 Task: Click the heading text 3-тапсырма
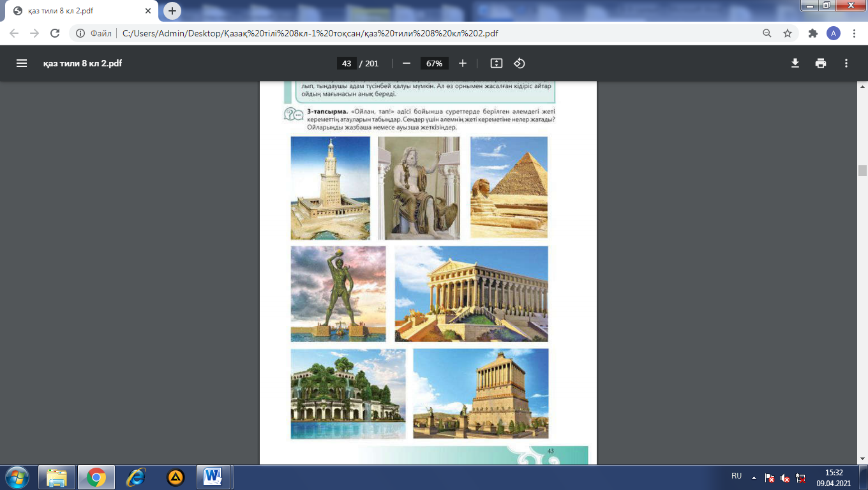coord(327,111)
